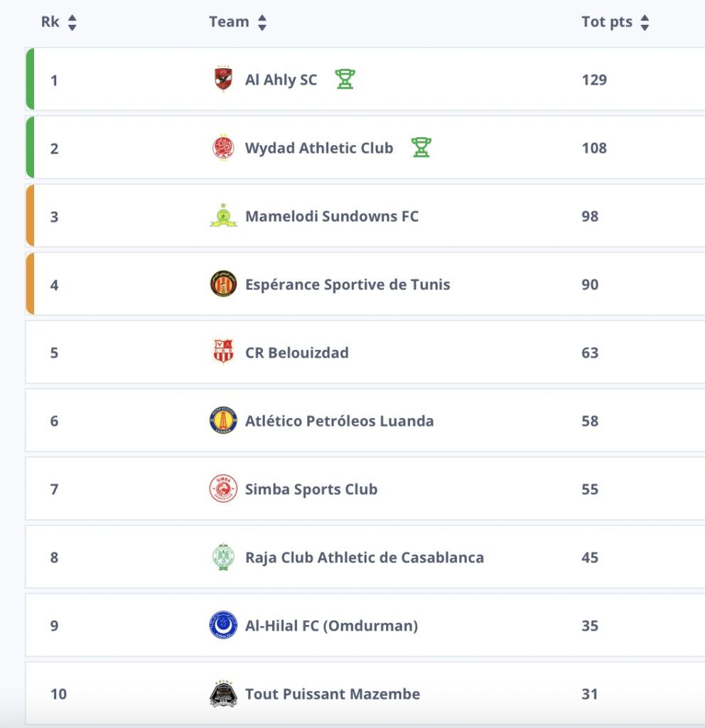Sort by rank using Rk arrows
The width and height of the screenshot is (705, 728).
click(x=72, y=23)
